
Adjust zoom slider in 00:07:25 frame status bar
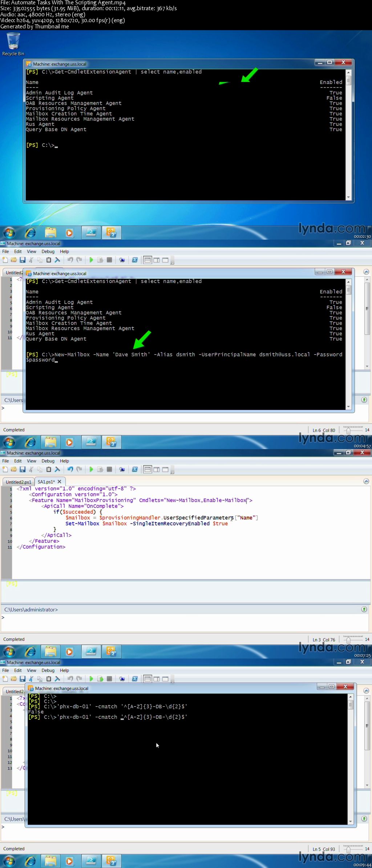[348, 640]
